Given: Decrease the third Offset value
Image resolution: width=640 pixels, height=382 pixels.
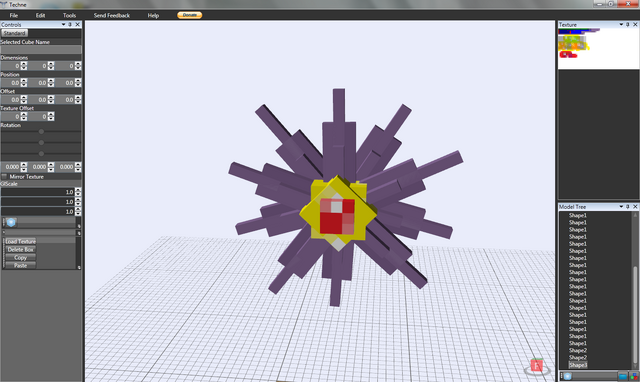Looking at the screenshot, I should (78, 102).
